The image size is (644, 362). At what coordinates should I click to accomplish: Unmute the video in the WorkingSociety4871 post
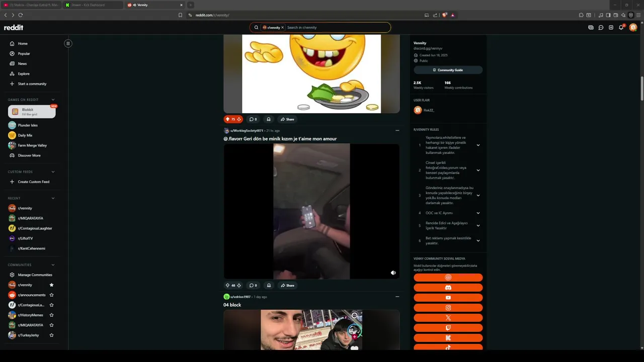pos(393,273)
